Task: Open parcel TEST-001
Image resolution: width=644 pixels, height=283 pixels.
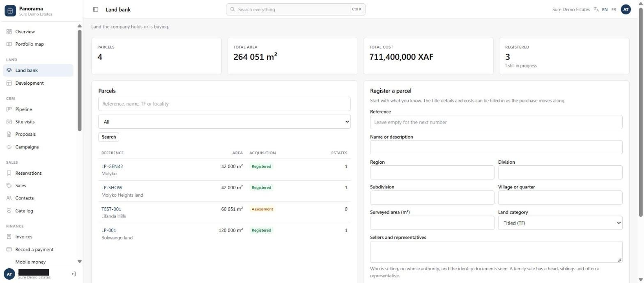Action: coord(111,209)
